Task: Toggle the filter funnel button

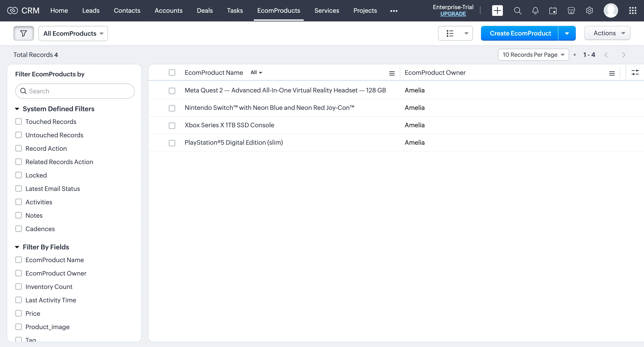Action: (23, 33)
